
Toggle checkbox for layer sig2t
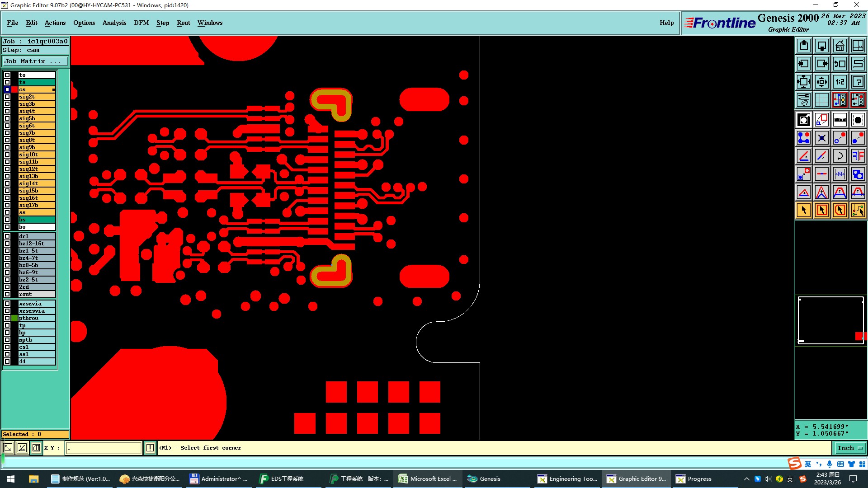click(7, 97)
